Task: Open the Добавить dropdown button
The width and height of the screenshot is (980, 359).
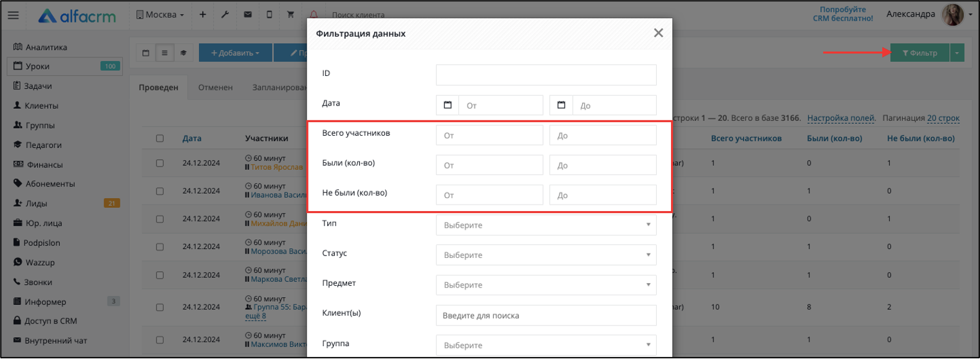Action: pyautogui.click(x=235, y=53)
